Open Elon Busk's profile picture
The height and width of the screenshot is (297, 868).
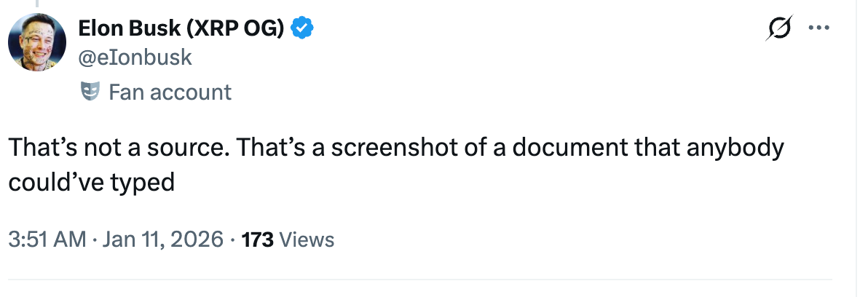(37, 41)
